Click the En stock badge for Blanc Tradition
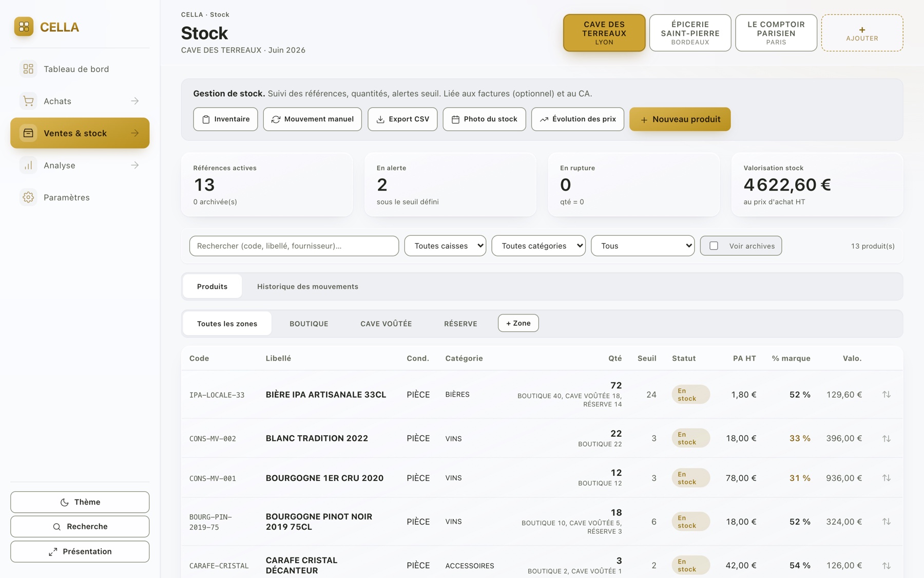 690,438
